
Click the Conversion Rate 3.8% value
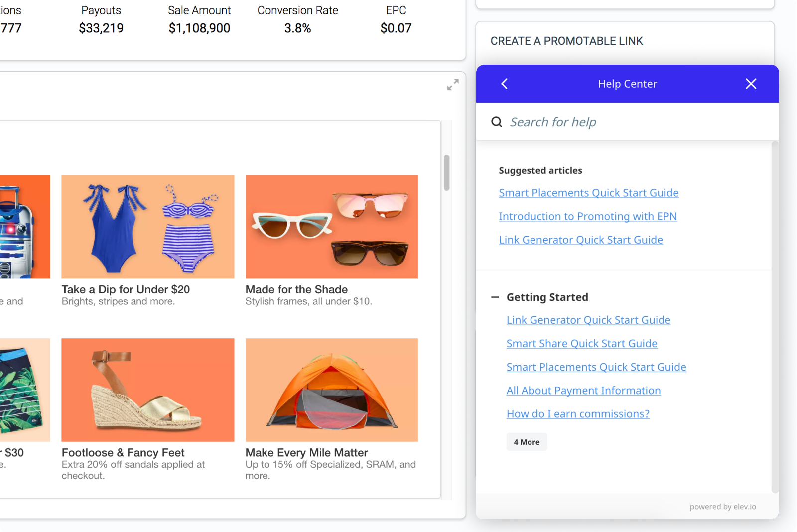point(297,28)
